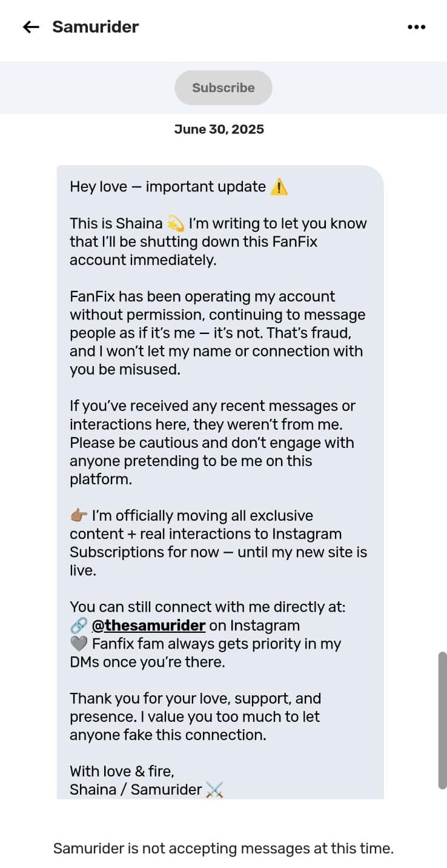The width and height of the screenshot is (447, 868).
Task: Click the pointing hand emoji
Action: (78, 516)
